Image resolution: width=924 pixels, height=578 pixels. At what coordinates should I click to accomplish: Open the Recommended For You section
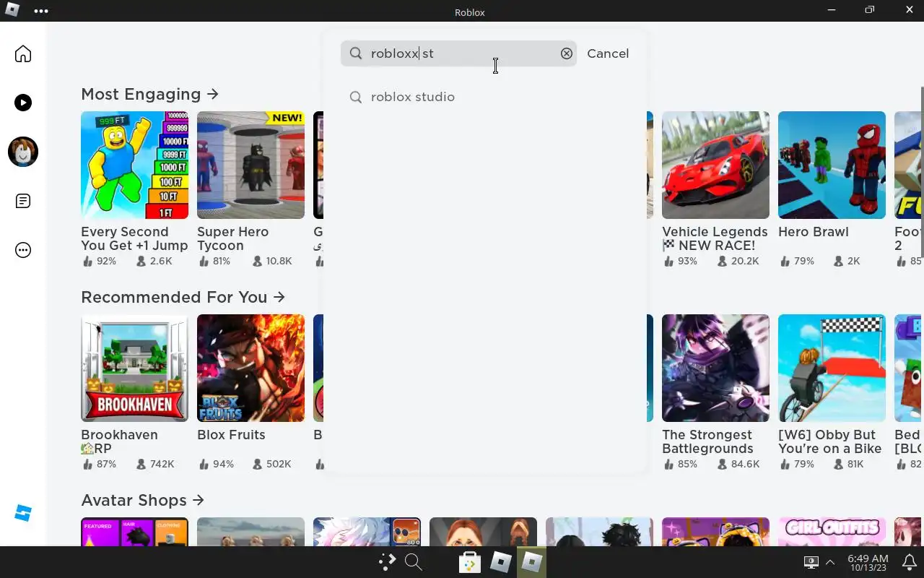(x=183, y=297)
